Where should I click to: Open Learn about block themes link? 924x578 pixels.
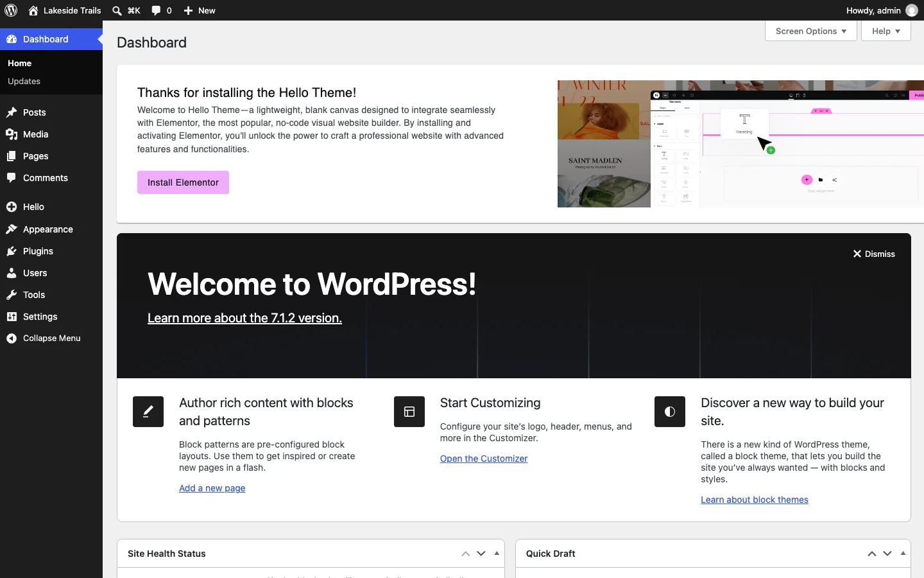click(x=755, y=500)
